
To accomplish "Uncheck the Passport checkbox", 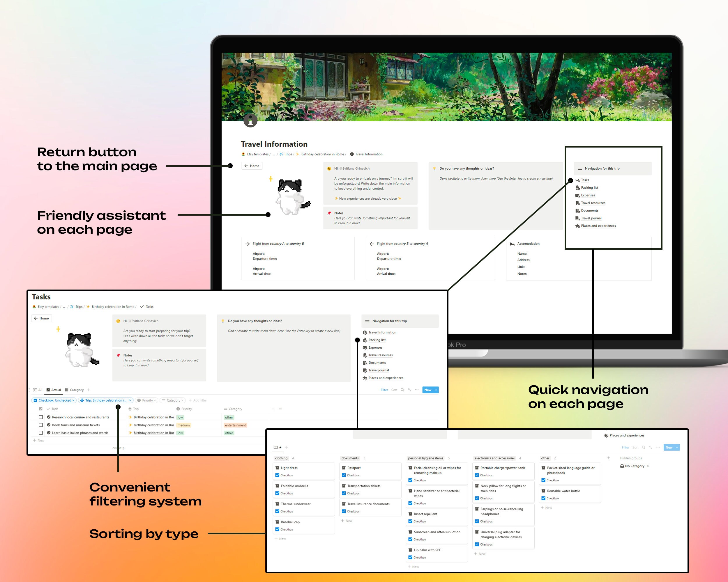I will coord(344,475).
